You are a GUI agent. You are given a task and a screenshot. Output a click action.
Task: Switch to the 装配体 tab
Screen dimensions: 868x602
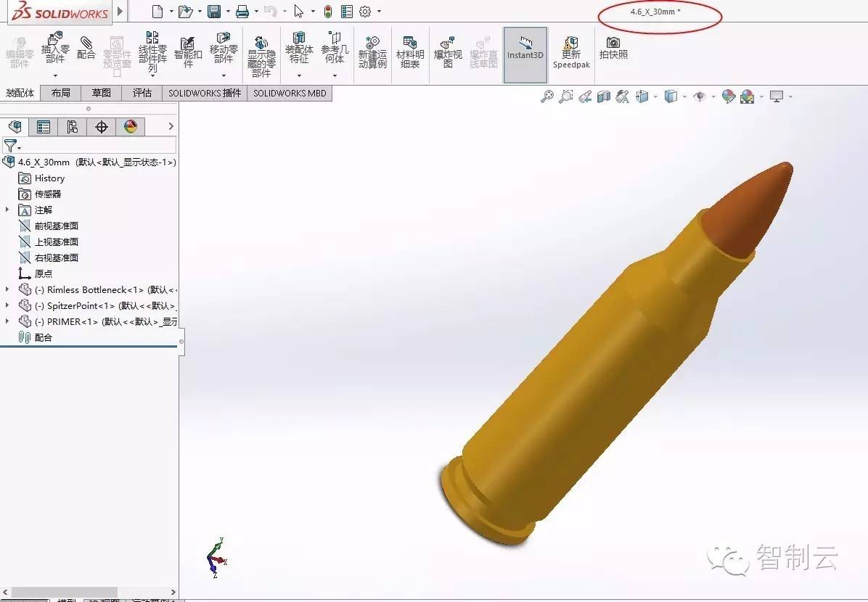click(20, 93)
